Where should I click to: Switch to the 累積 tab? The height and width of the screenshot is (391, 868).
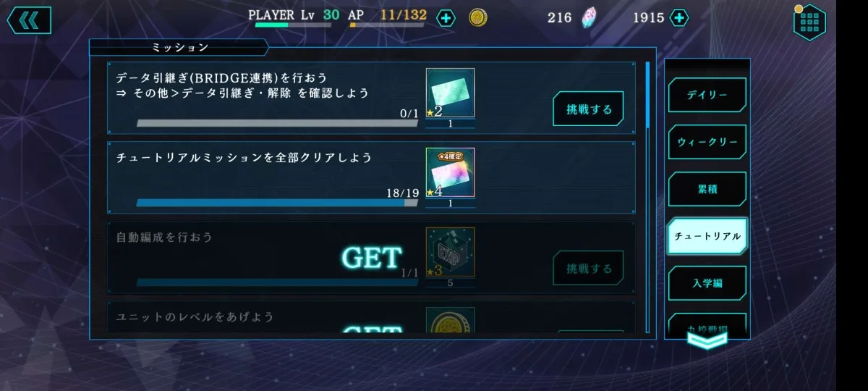(707, 189)
